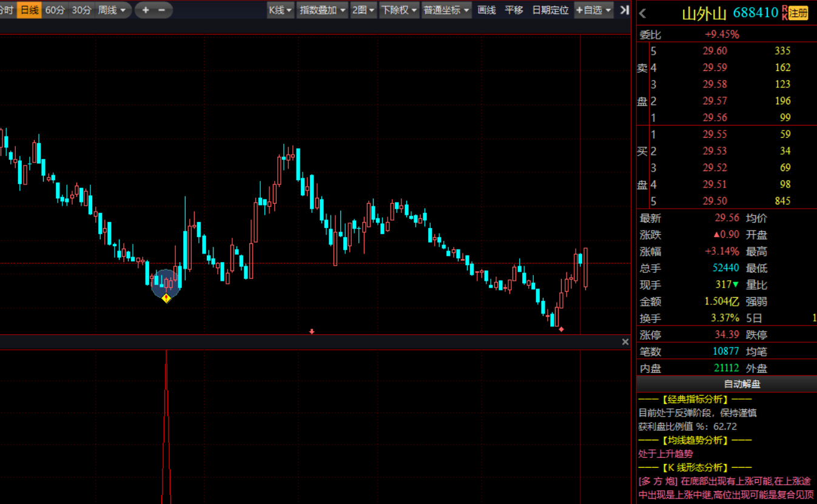Click the 获利盘比例值 62.72 line

[x=687, y=426]
